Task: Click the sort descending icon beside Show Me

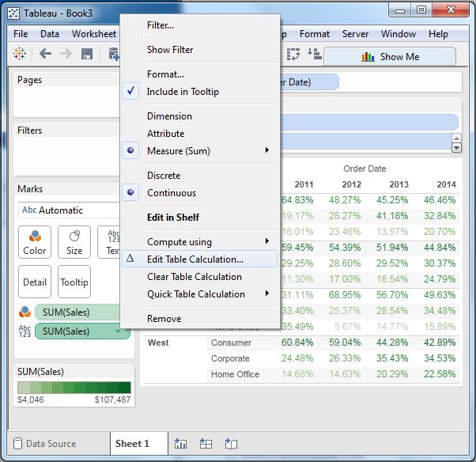Action: click(314, 54)
